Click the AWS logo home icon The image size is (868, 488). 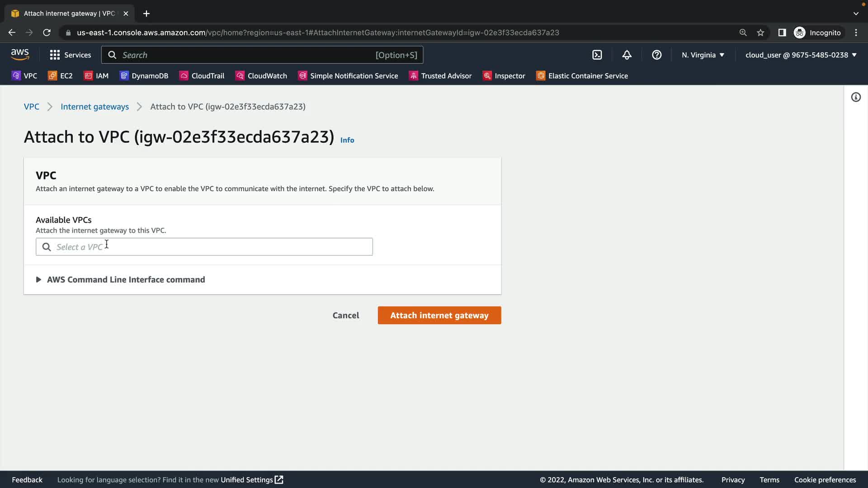tap(20, 55)
